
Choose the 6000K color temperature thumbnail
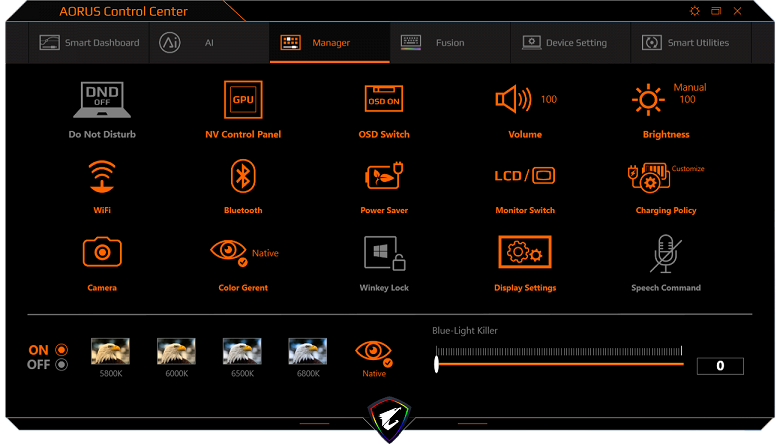coord(176,351)
